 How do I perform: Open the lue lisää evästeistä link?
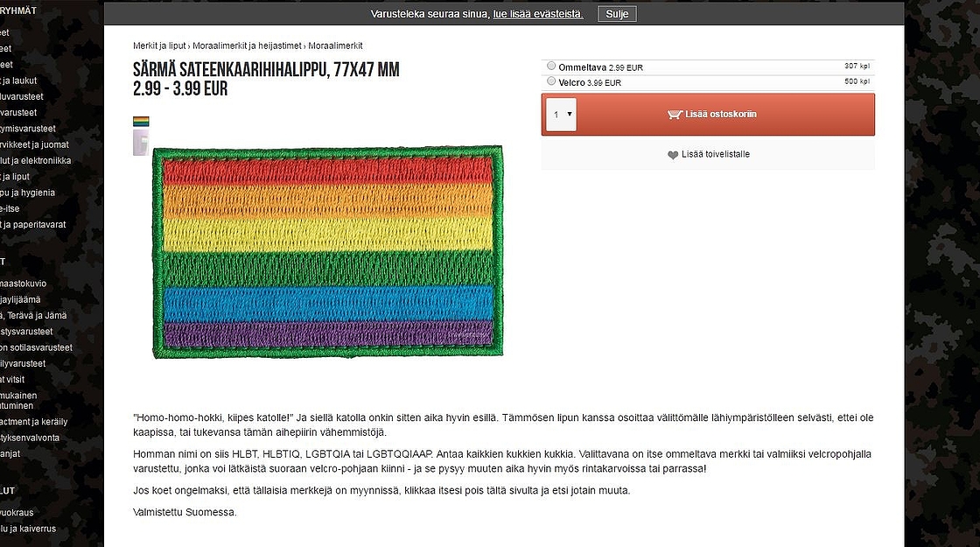click(538, 14)
